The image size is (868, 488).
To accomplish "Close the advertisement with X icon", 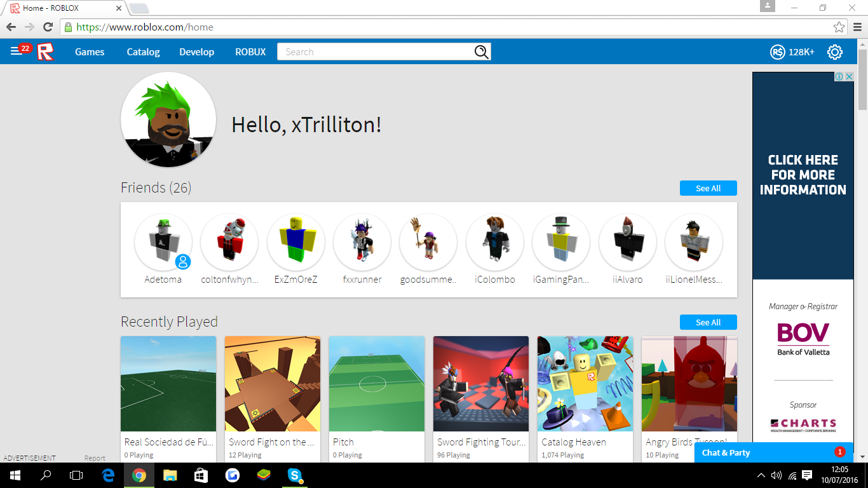I will click(849, 76).
